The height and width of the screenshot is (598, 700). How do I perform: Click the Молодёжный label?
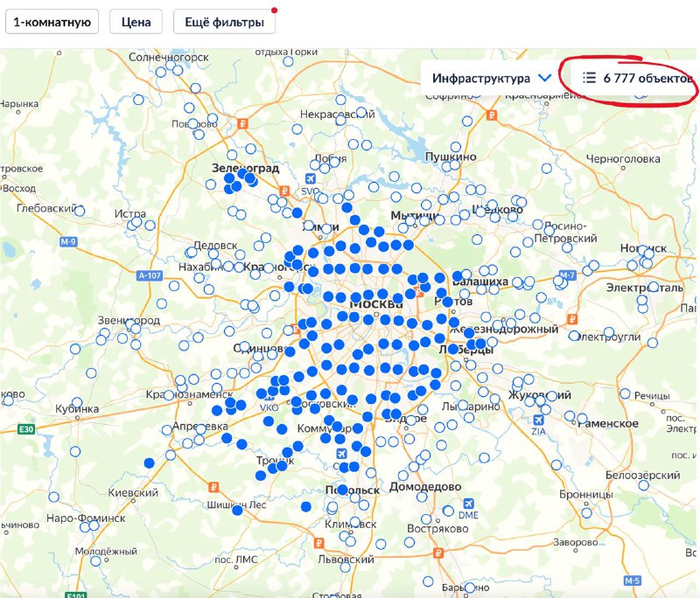(x=106, y=551)
